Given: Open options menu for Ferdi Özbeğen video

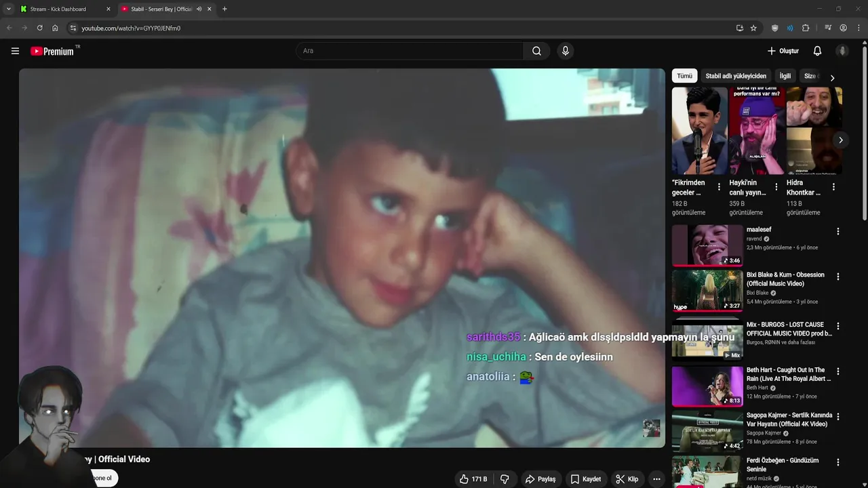Looking at the screenshot, I should pos(837,462).
